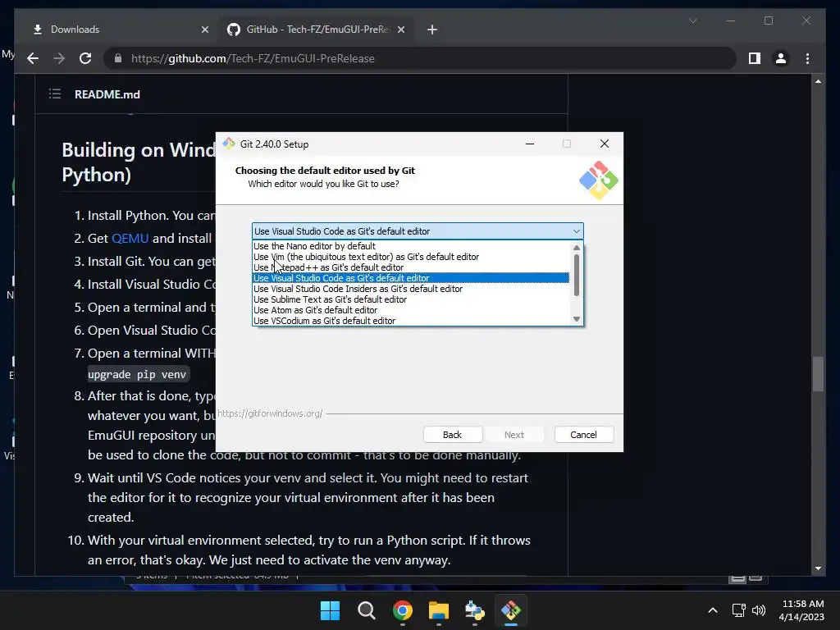Click the 'upgrade pip venv' code snippet
The image size is (840, 630).
coord(137,374)
